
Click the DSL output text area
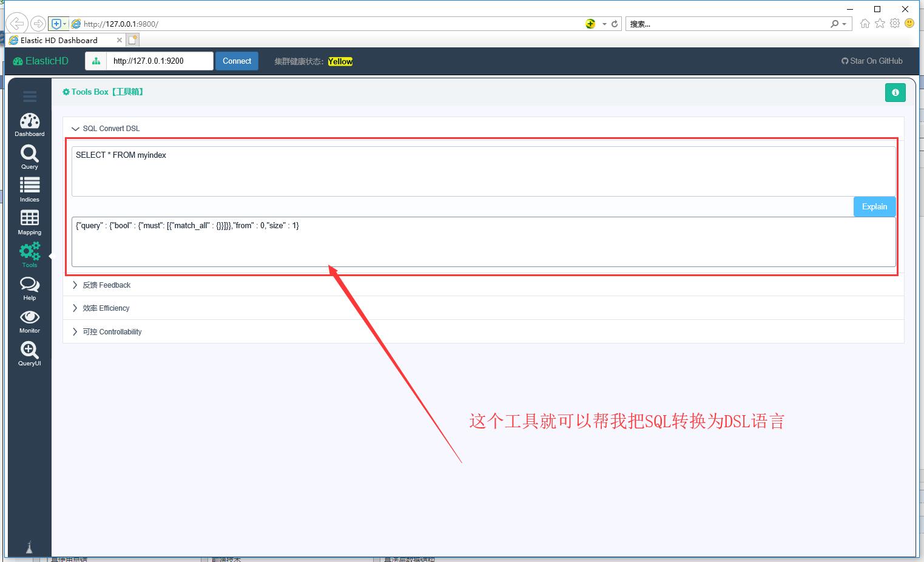(x=484, y=242)
